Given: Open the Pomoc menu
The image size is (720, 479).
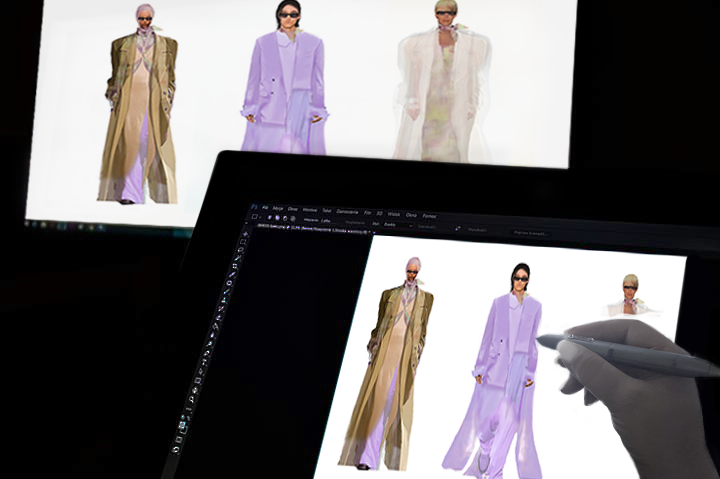Looking at the screenshot, I should click(x=429, y=216).
